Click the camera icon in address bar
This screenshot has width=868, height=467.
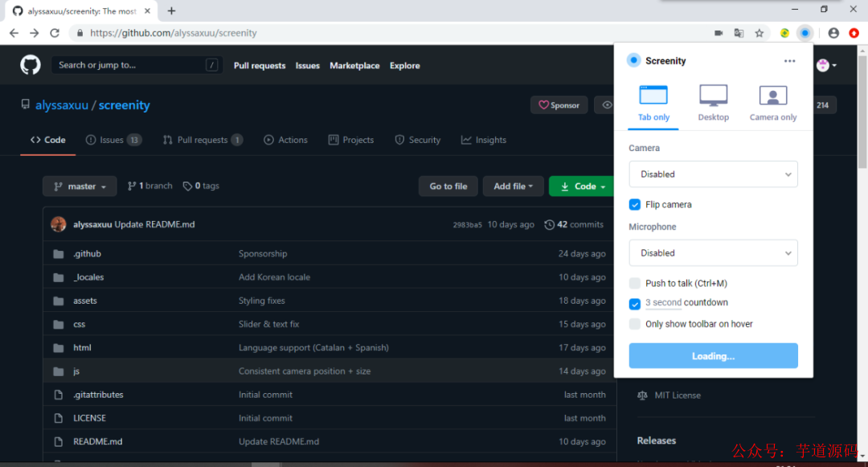[x=719, y=33]
